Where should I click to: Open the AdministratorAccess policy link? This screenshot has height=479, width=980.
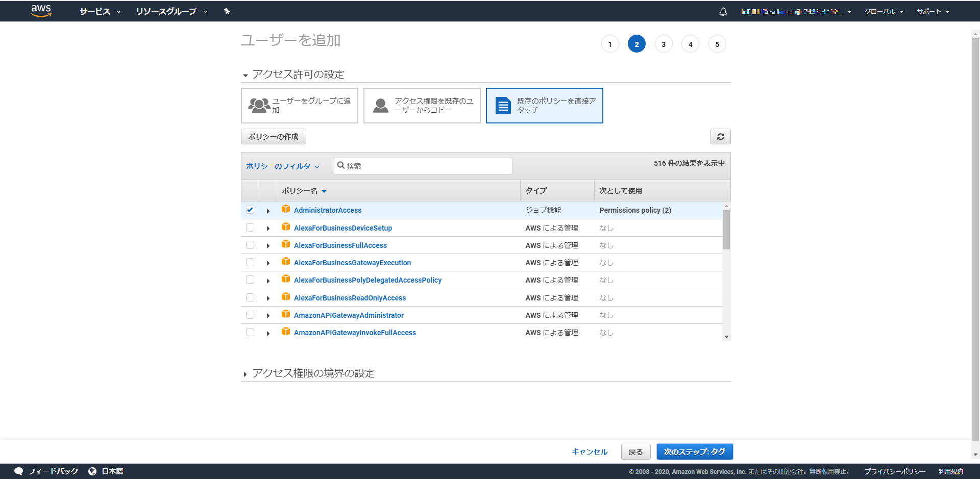[328, 210]
